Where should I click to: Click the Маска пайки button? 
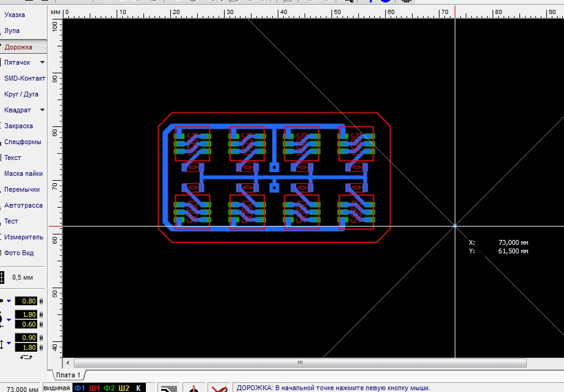click(x=23, y=173)
